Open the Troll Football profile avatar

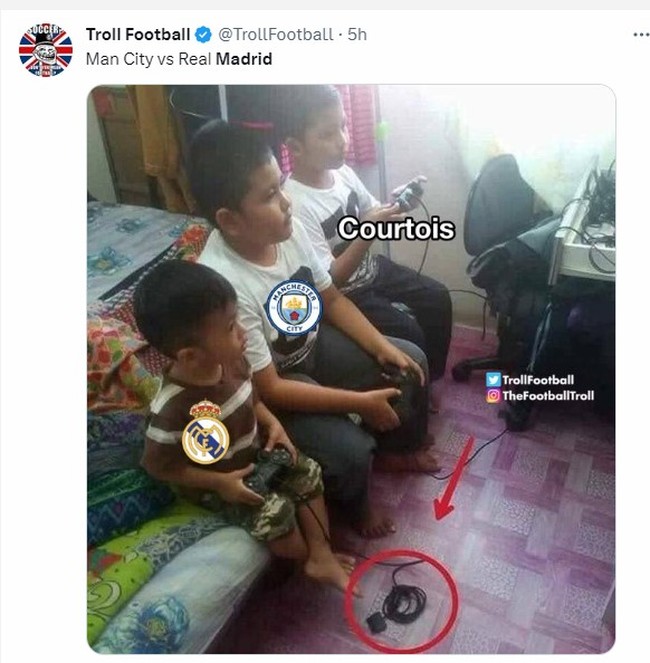click(x=46, y=50)
